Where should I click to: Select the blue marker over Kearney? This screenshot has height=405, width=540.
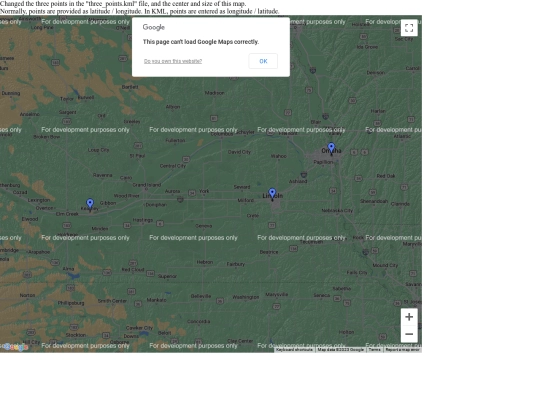point(90,205)
